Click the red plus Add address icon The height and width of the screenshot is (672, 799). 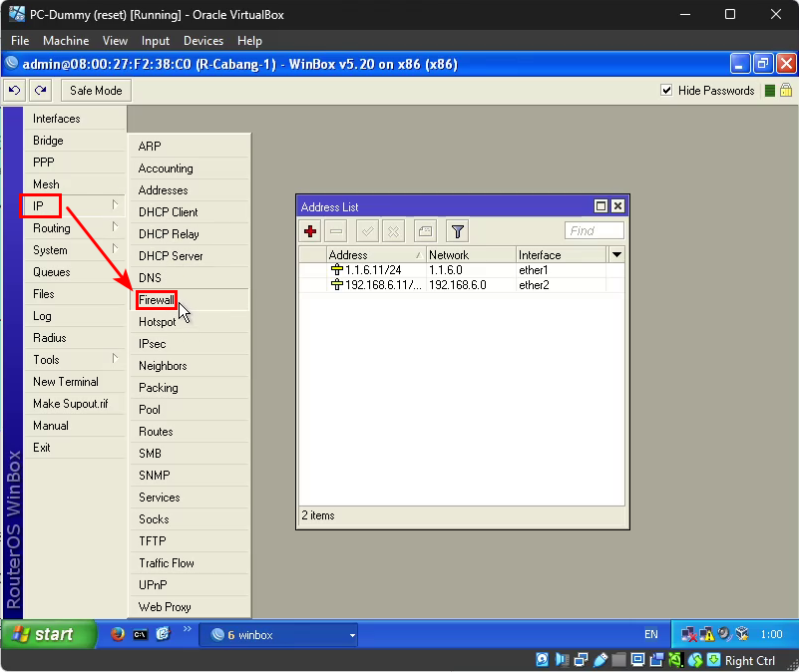click(310, 231)
